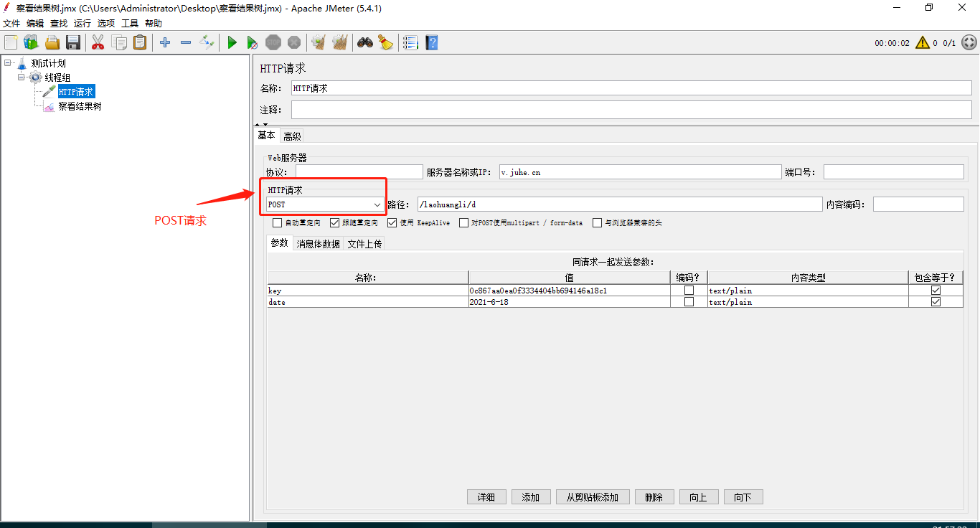The height and width of the screenshot is (528, 980).
Task: Click the Open folder toolbar icon
Action: pyautogui.click(x=52, y=42)
